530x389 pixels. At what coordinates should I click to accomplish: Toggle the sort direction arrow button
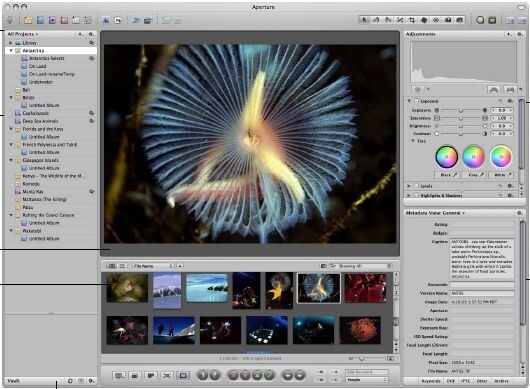pos(180,266)
